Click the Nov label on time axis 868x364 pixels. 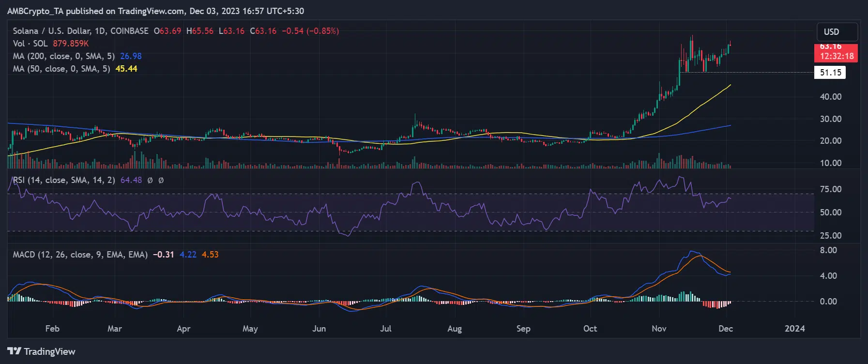pos(659,329)
